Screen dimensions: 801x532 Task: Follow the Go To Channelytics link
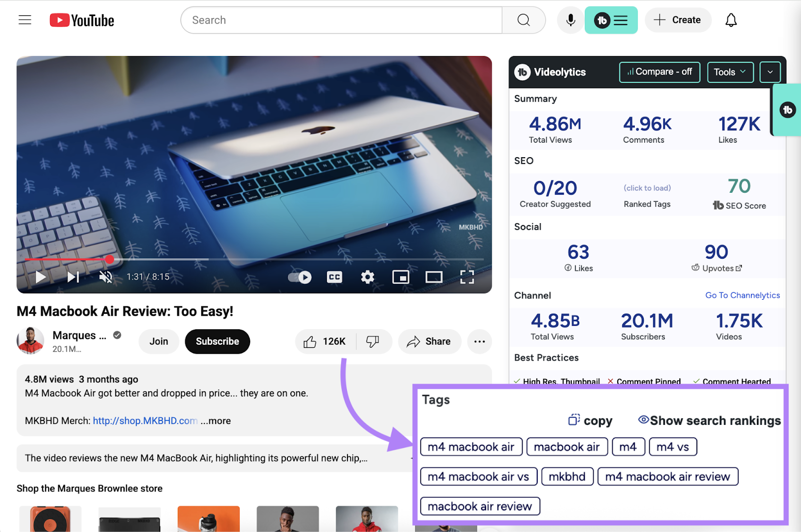(x=742, y=295)
